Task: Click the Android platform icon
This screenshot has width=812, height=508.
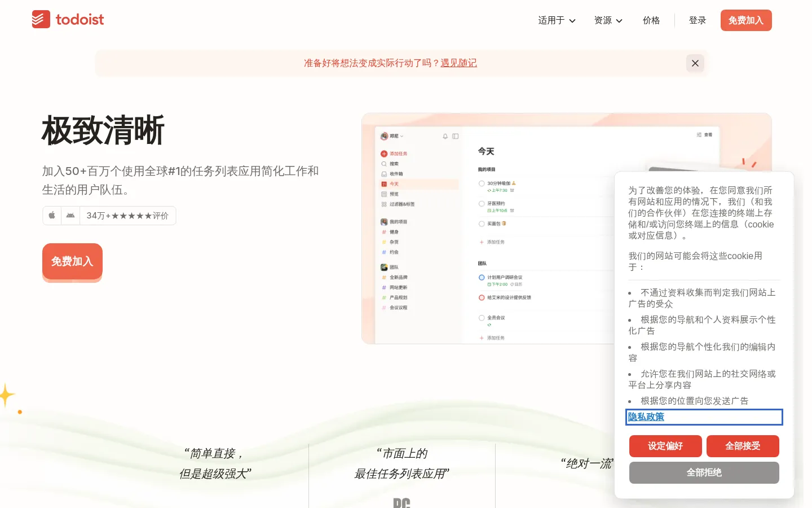Action: pyautogui.click(x=70, y=216)
